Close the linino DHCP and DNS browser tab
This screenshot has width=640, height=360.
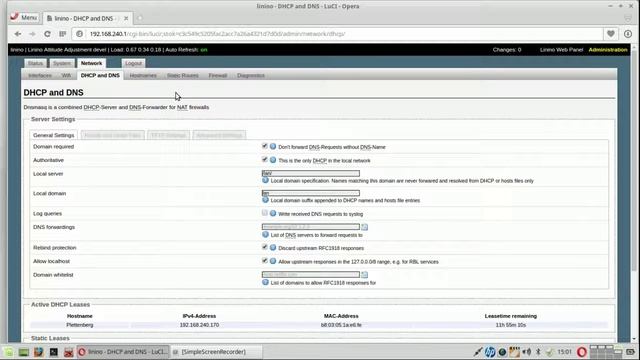(126, 18)
